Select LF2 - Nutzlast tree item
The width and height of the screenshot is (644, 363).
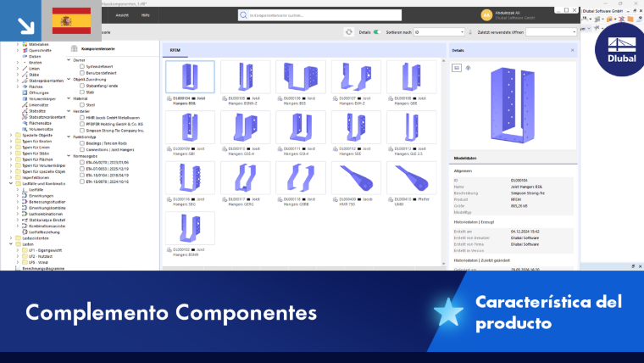(41, 256)
